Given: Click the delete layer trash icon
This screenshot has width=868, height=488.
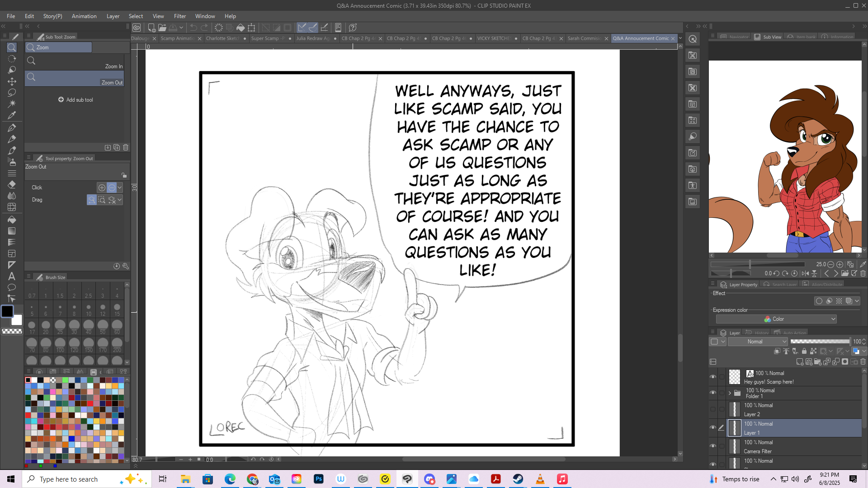Looking at the screenshot, I should pyautogui.click(x=863, y=362).
